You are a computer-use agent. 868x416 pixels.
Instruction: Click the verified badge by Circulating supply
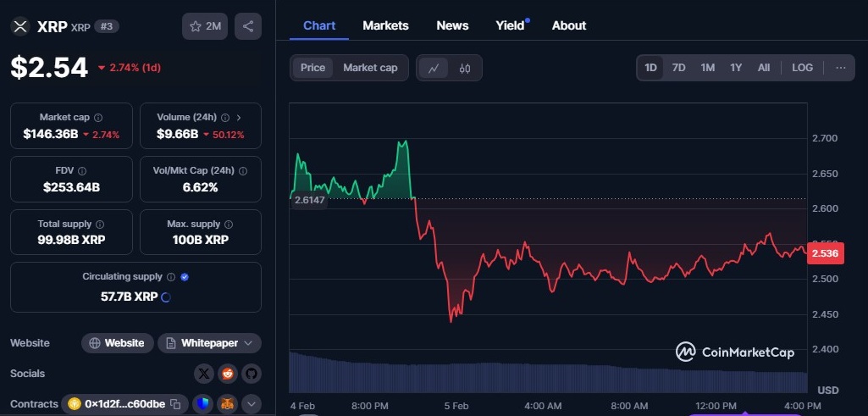click(185, 276)
